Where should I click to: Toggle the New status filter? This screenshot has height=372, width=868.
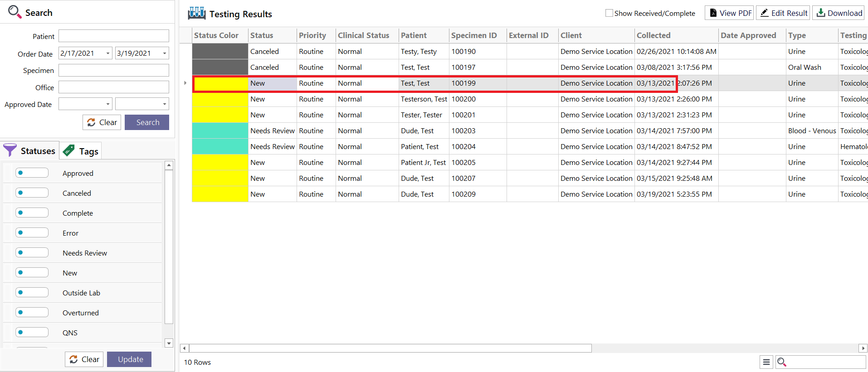pyautogui.click(x=32, y=272)
